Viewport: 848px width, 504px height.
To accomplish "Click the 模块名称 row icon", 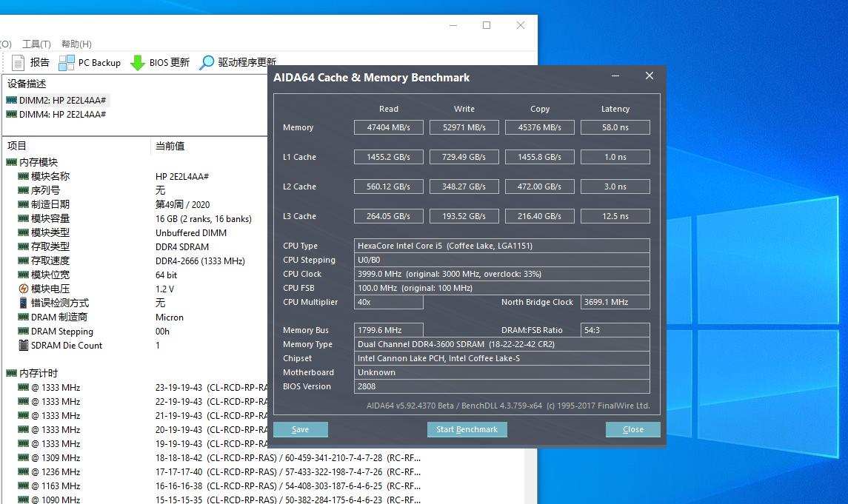I will coord(23,176).
